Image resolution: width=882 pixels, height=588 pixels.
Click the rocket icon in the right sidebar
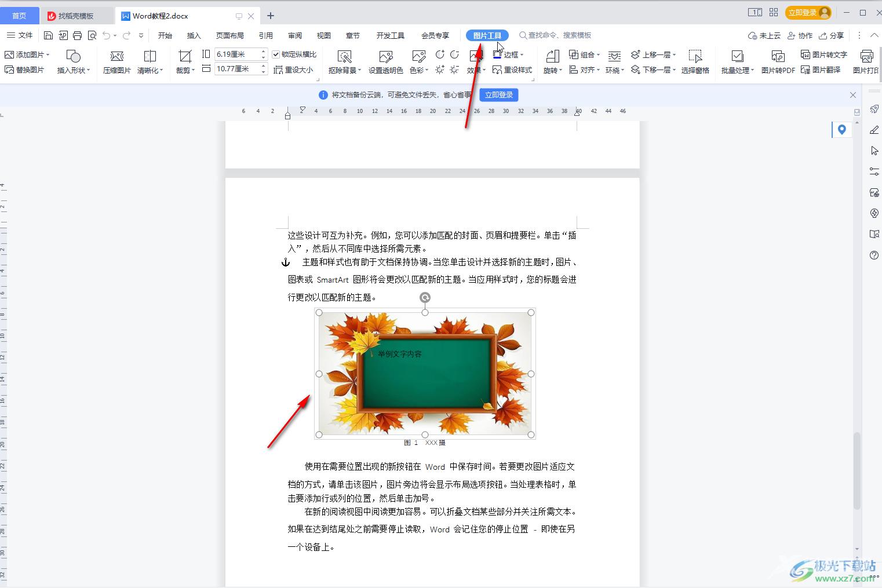(x=874, y=109)
